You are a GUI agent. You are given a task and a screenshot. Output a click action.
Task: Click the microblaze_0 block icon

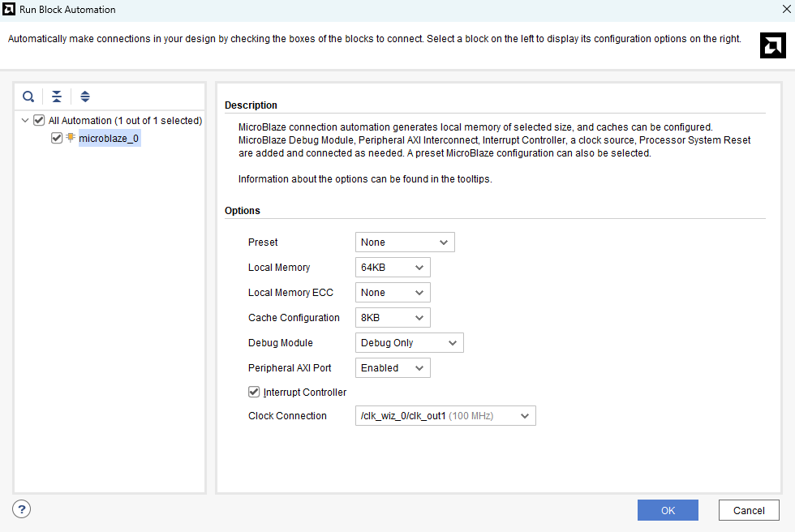[x=71, y=138]
